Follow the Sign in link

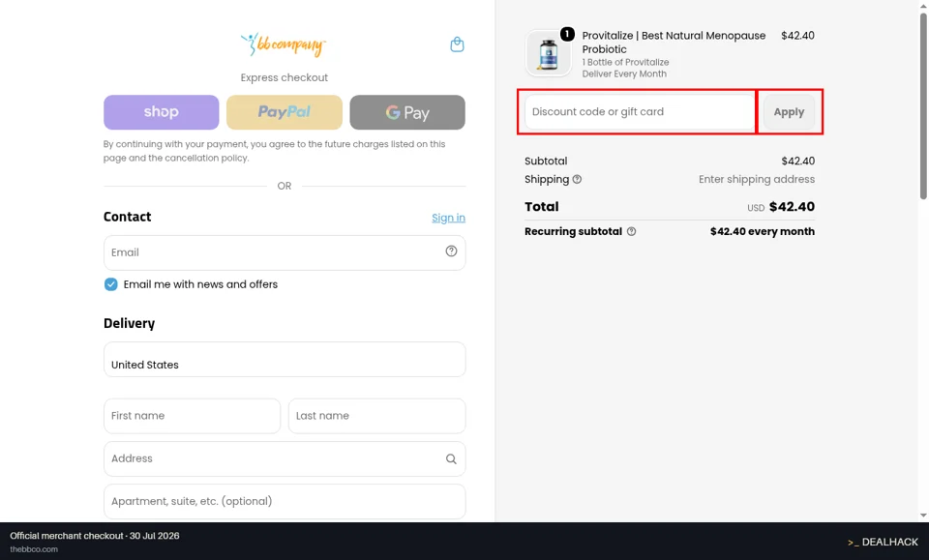click(448, 218)
